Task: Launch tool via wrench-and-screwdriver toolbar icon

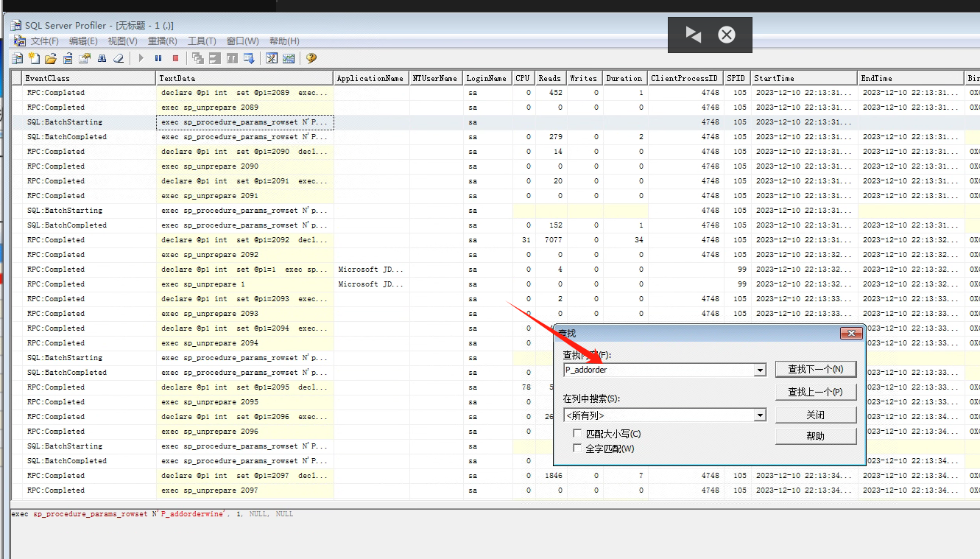Action: (272, 58)
